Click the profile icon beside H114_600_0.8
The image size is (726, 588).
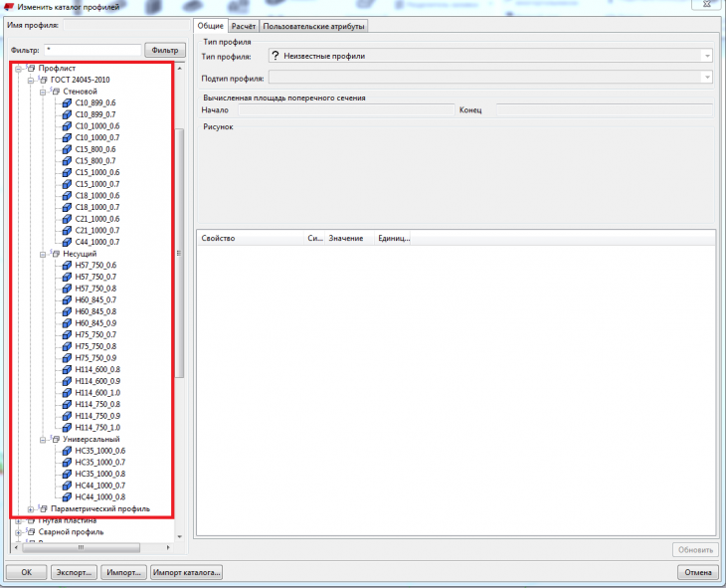67,369
